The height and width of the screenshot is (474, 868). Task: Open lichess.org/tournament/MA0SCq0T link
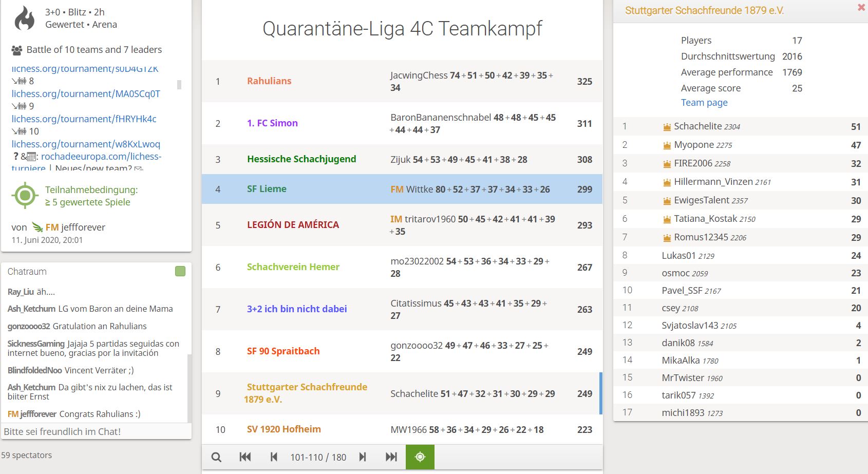click(x=86, y=93)
